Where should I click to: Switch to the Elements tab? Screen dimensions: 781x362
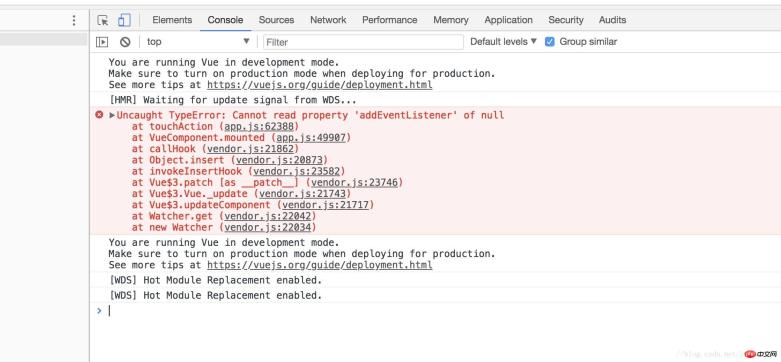pyautogui.click(x=172, y=20)
